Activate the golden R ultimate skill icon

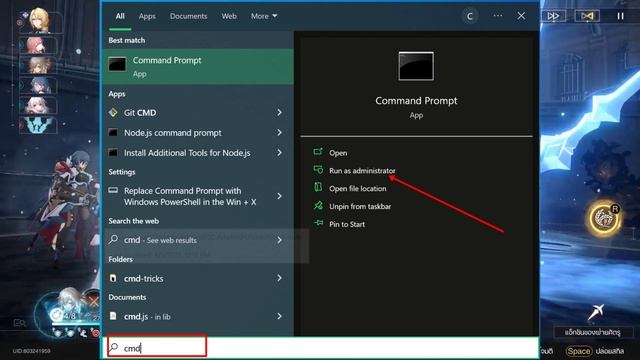pos(604,219)
